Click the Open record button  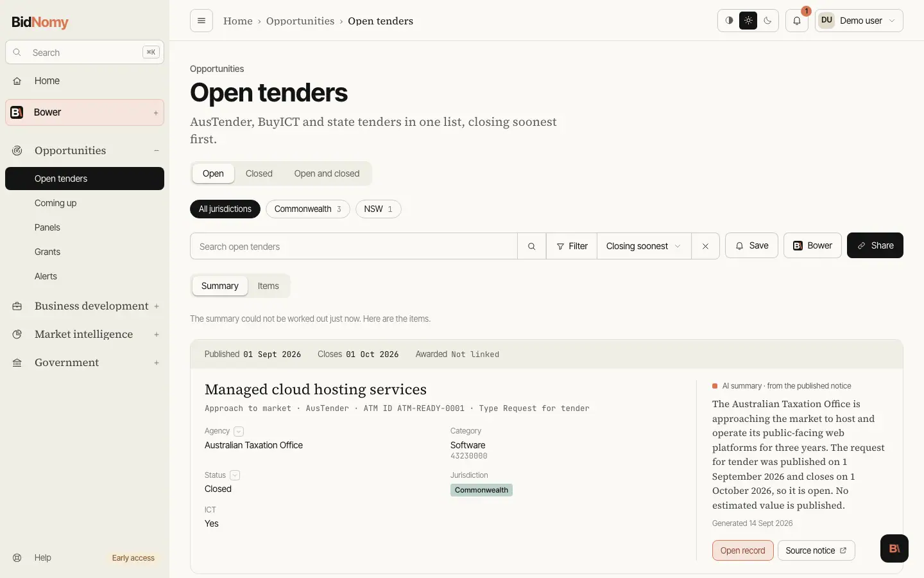click(x=743, y=550)
